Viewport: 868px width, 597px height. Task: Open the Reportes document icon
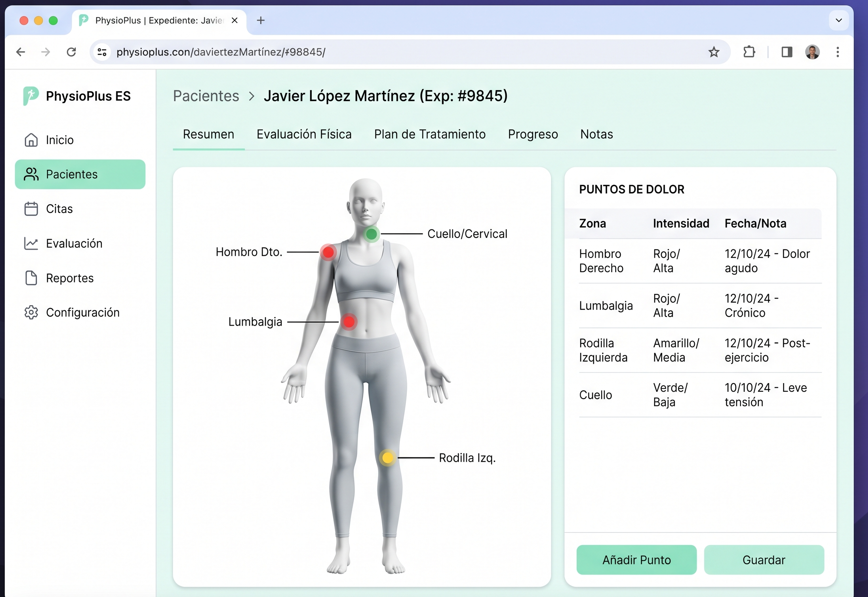(31, 278)
